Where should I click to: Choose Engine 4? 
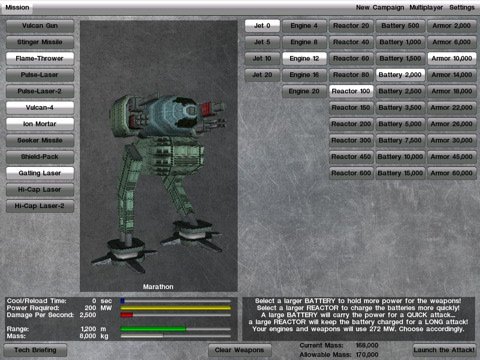304,26
